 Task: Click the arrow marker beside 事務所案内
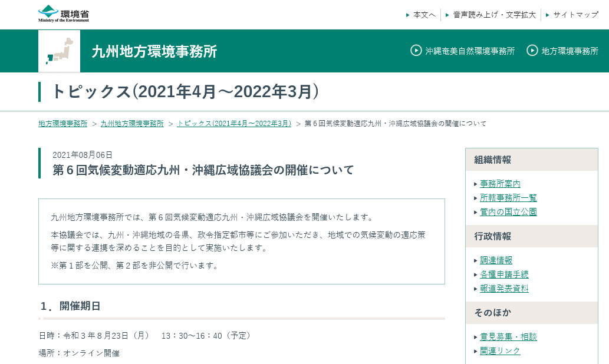476,183
